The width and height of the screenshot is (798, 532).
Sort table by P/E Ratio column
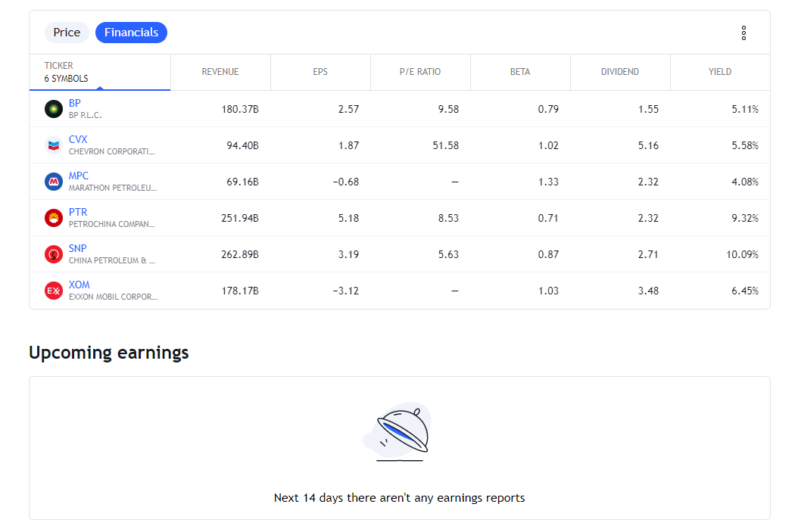(x=420, y=72)
